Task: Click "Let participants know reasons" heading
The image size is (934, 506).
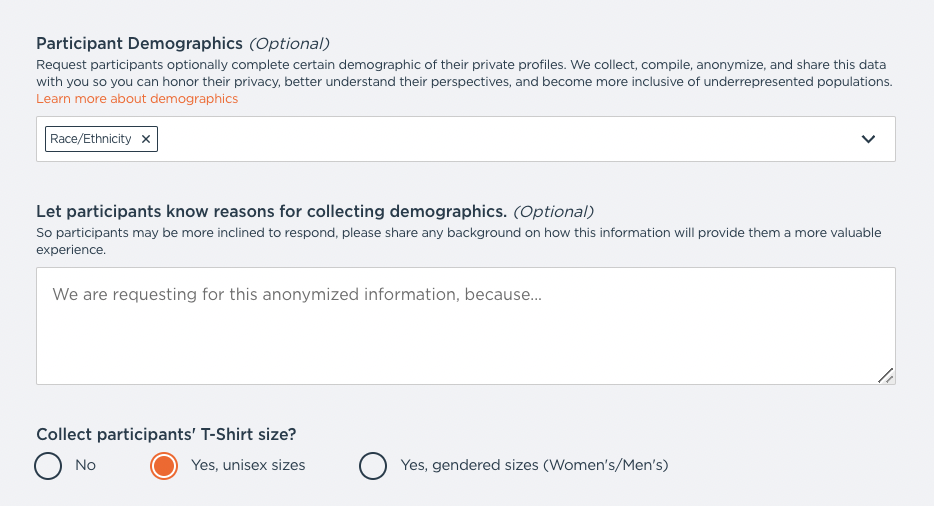Action: point(271,211)
